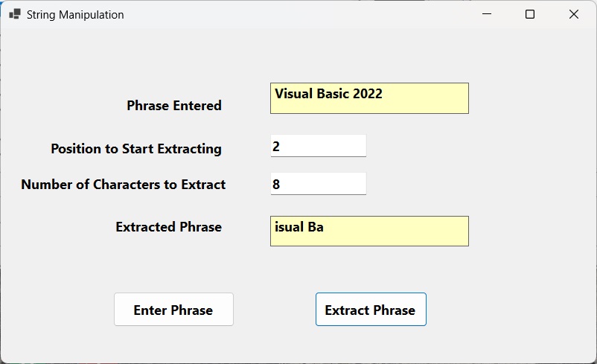Click the 'Number of Characters to Extract' label
597x364 pixels.
tap(124, 185)
